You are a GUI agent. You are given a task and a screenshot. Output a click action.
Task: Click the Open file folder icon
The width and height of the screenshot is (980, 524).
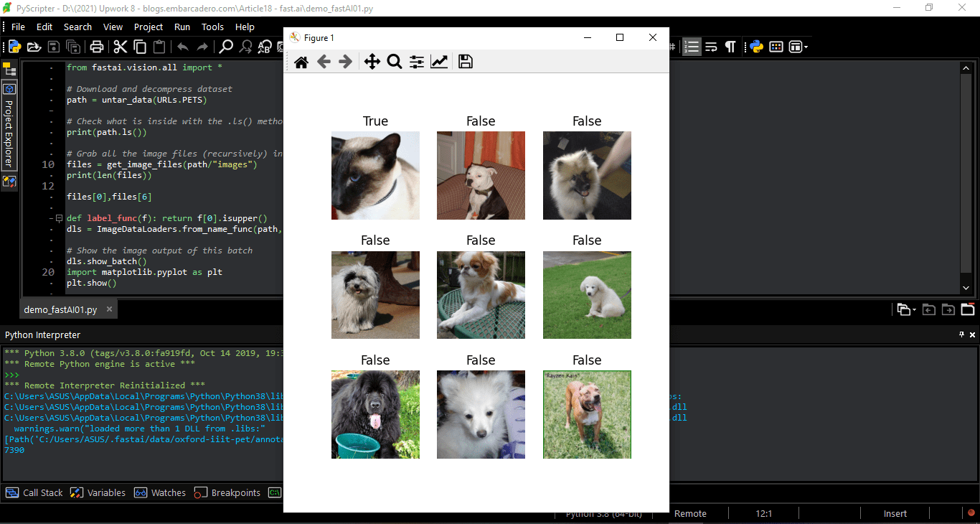click(34, 47)
